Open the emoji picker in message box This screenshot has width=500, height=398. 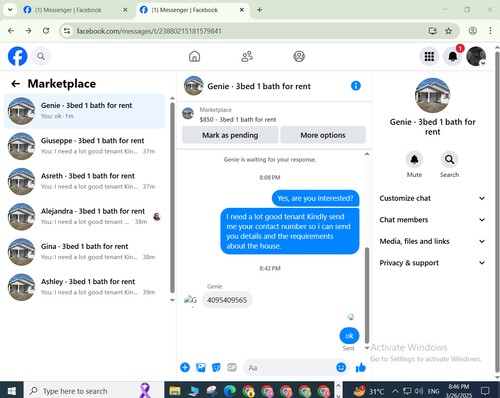(x=341, y=367)
